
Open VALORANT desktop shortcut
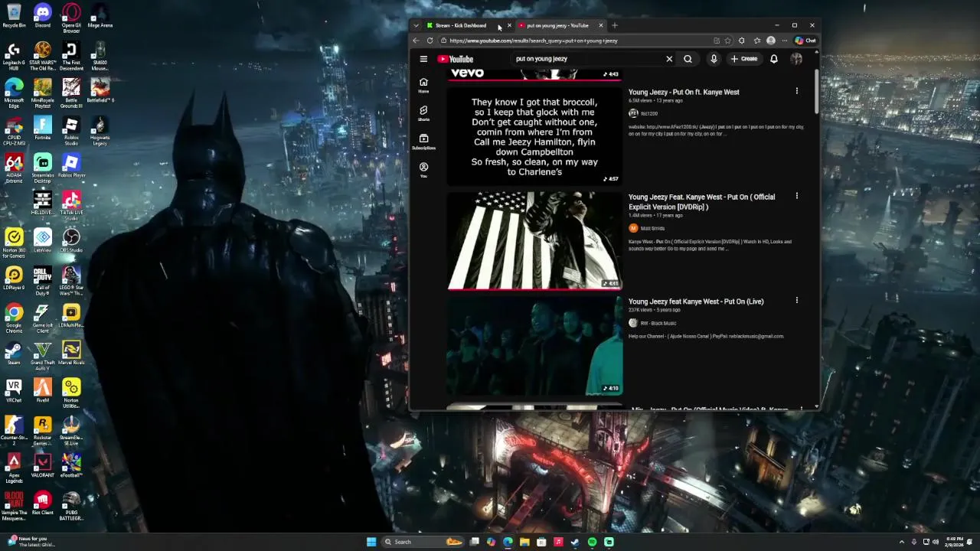click(43, 465)
